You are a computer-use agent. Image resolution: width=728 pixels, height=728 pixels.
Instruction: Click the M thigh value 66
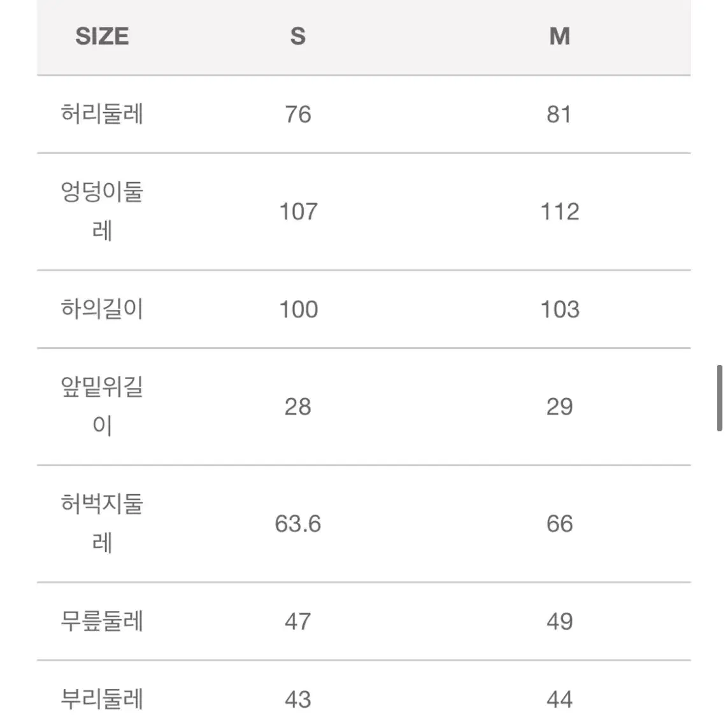pyautogui.click(x=559, y=524)
